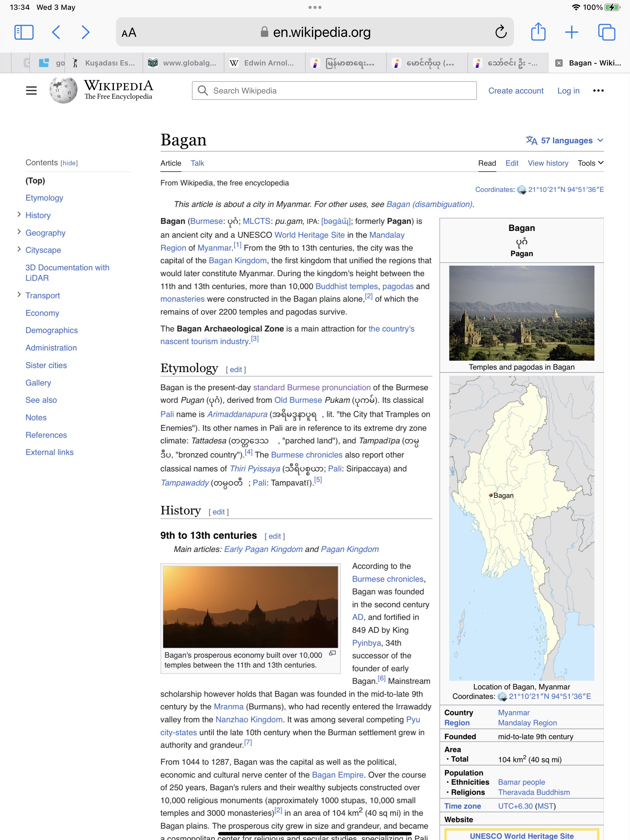The image size is (630, 840).
Task: Focus the Search Wikipedia field
Action: tap(334, 91)
